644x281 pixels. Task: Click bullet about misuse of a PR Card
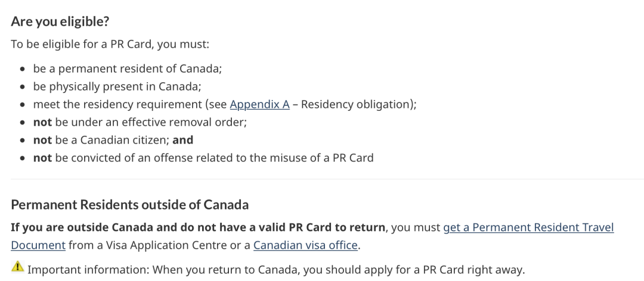pos(203,158)
